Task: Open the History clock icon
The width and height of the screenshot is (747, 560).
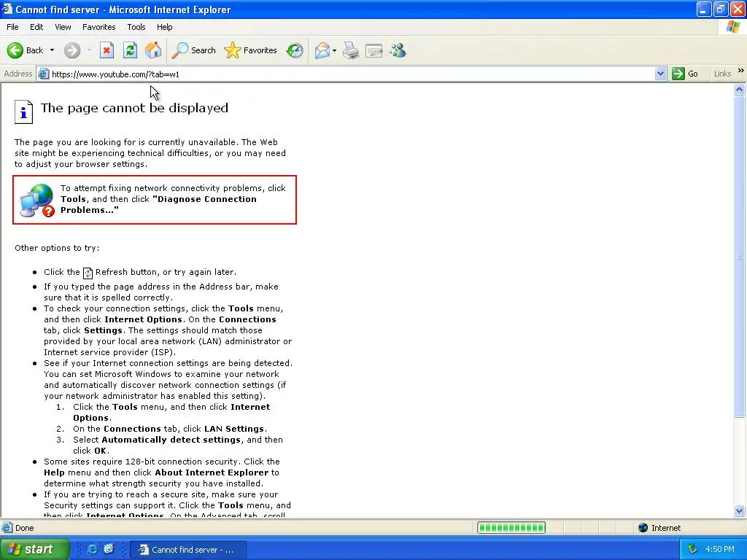Action: (295, 50)
